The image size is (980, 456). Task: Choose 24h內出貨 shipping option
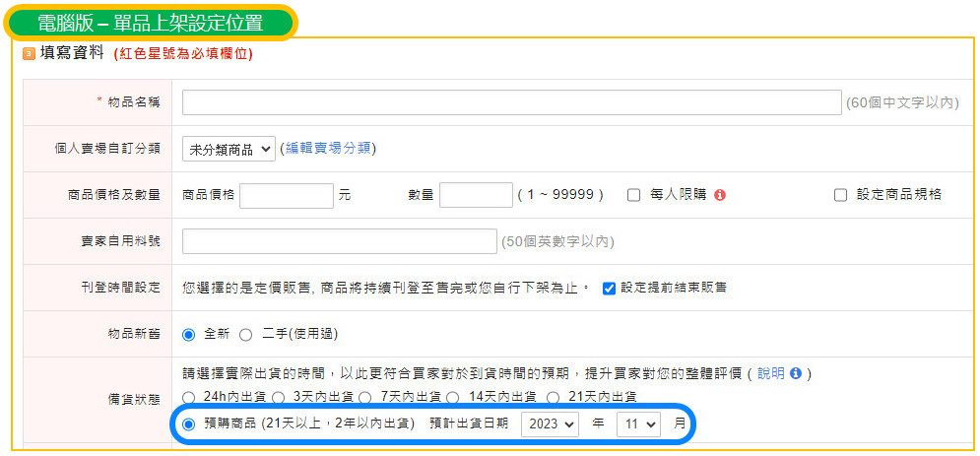(x=189, y=397)
